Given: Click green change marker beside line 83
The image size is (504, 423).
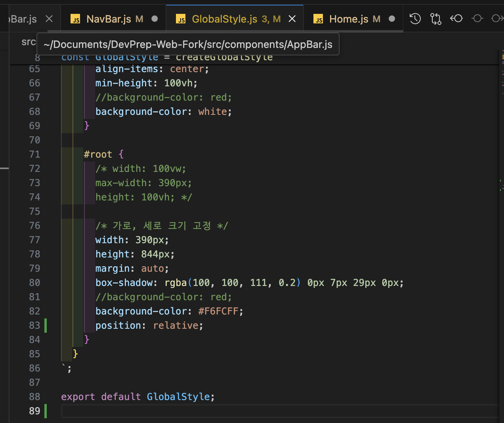Looking at the screenshot, I should point(46,325).
